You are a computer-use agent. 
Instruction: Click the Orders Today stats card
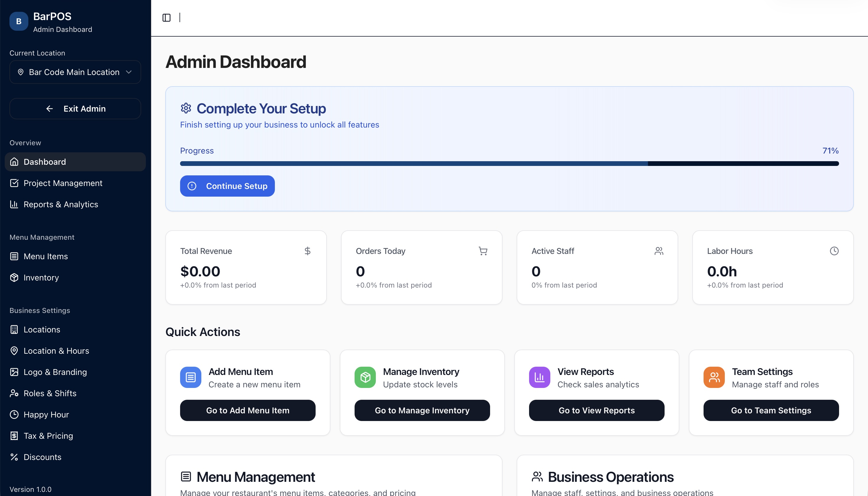pos(421,267)
